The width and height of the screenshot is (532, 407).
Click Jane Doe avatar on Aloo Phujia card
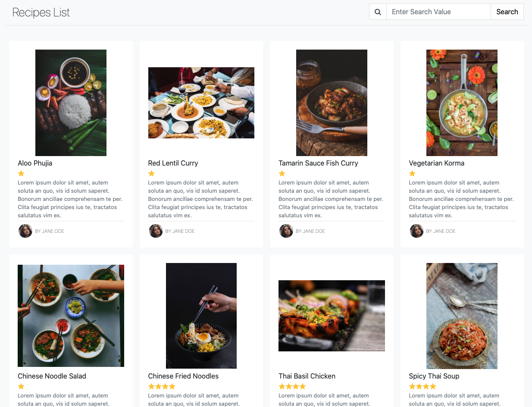25,231
